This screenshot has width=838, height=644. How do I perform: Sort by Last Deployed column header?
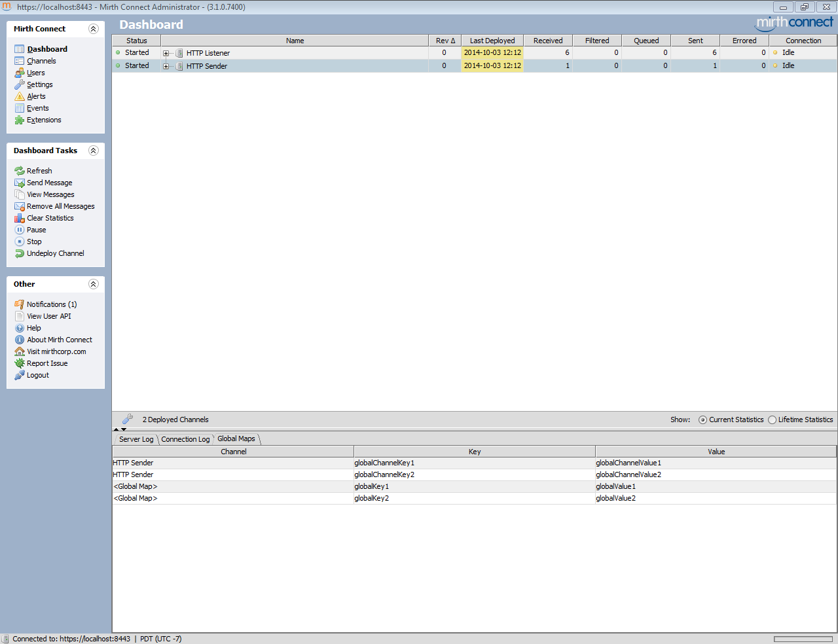[492, 41]
